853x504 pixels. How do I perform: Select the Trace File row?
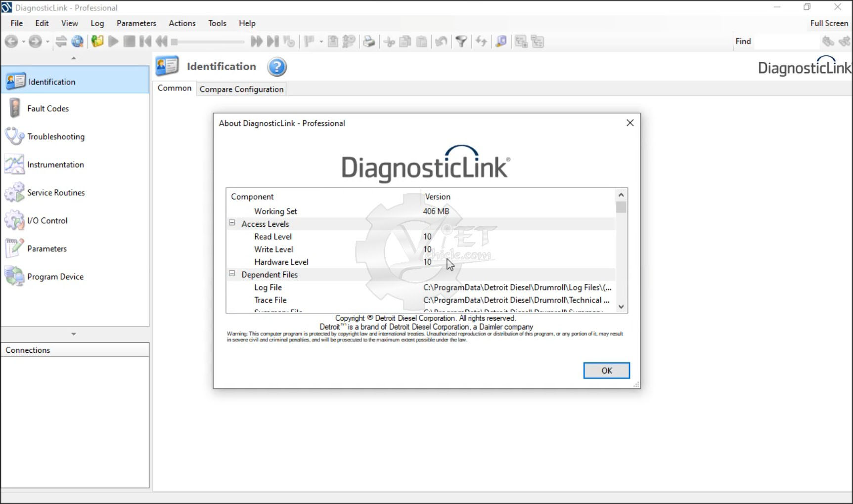click(421, 300)
